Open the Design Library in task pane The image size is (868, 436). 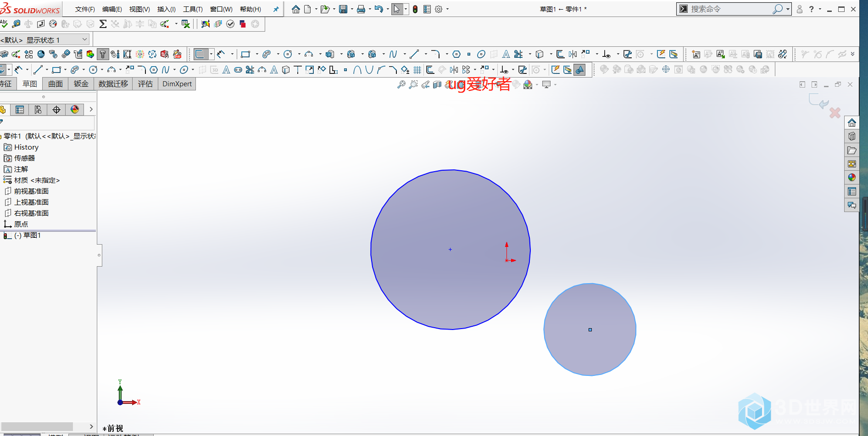point(852,136)
